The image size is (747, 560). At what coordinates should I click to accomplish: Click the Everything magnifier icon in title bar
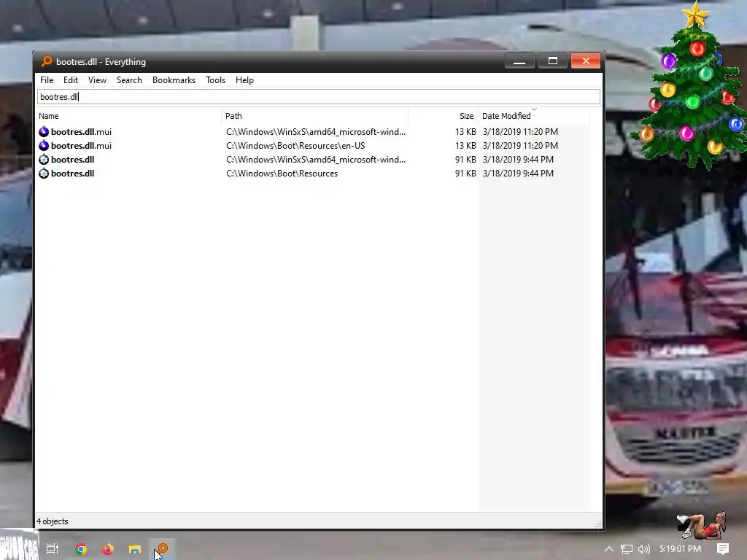pyautogui.click(x=46, y=61)
